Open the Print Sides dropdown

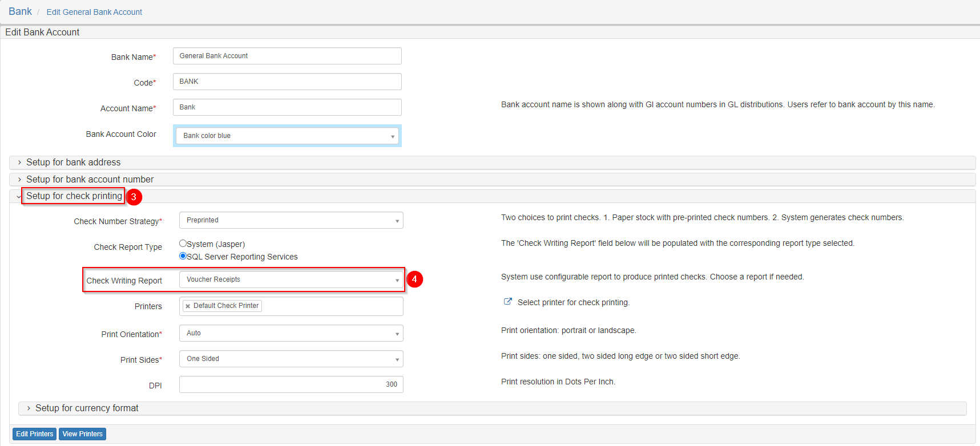[x=291, y=359]
